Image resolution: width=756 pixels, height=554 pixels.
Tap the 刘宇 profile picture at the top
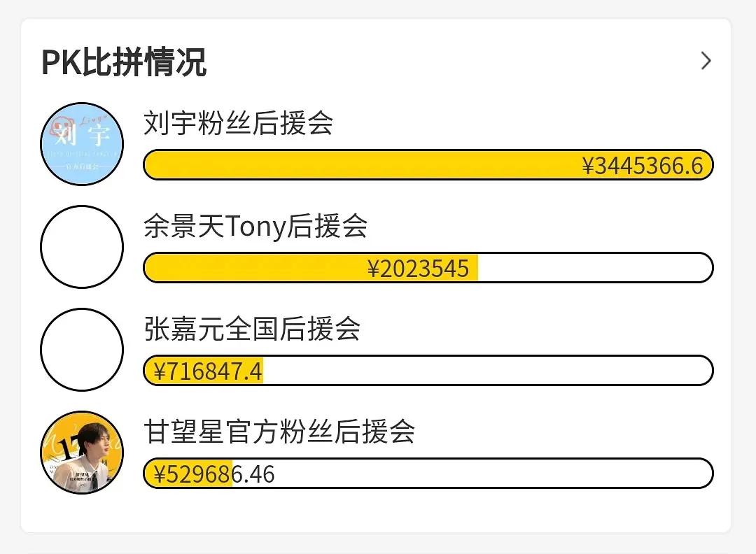pyautogui.click(x=82, y=143)
